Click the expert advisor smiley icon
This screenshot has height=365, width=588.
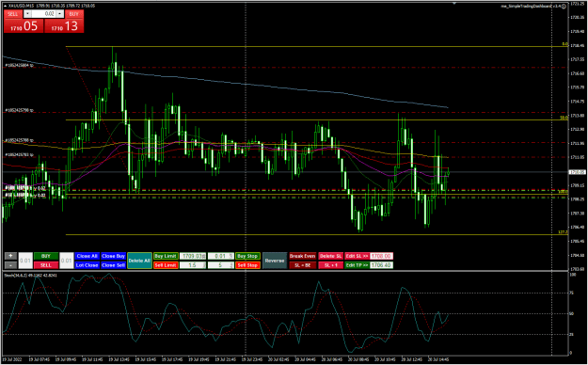click(564, 7)
